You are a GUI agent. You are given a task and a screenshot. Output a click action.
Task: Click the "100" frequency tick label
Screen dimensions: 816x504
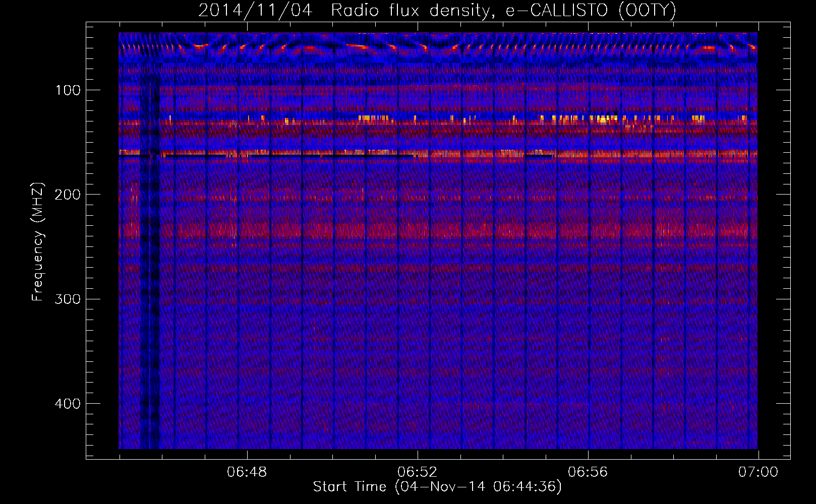(x=68, y=90)
